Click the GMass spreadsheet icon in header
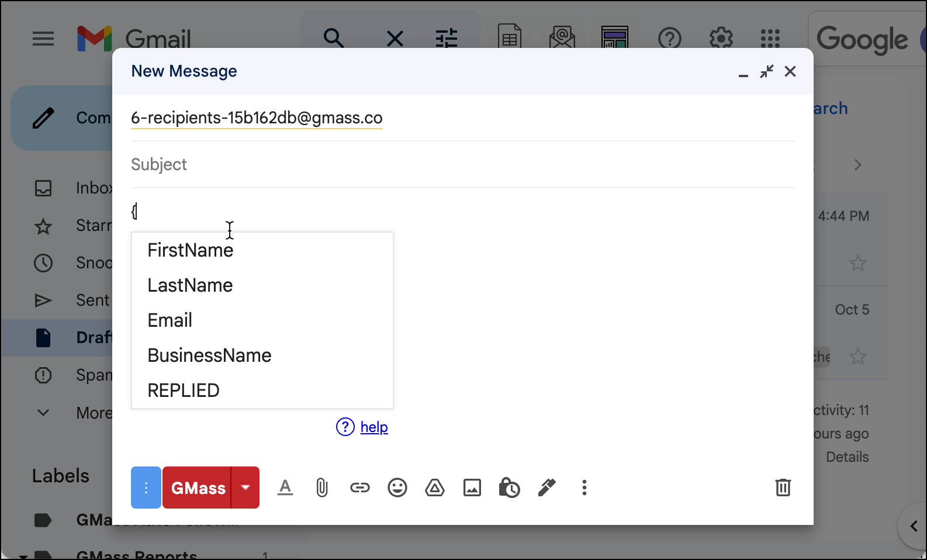 tap(510, 37)
